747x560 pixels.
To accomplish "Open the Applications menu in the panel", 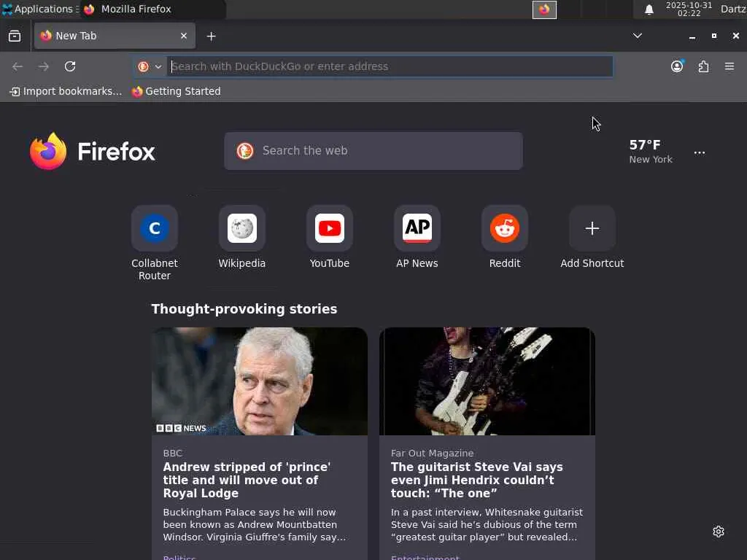I will click(40, 9).
